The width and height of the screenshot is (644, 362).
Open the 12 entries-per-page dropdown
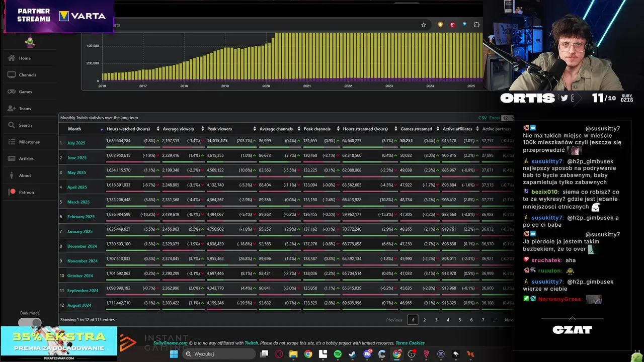[x=507, y=118]
